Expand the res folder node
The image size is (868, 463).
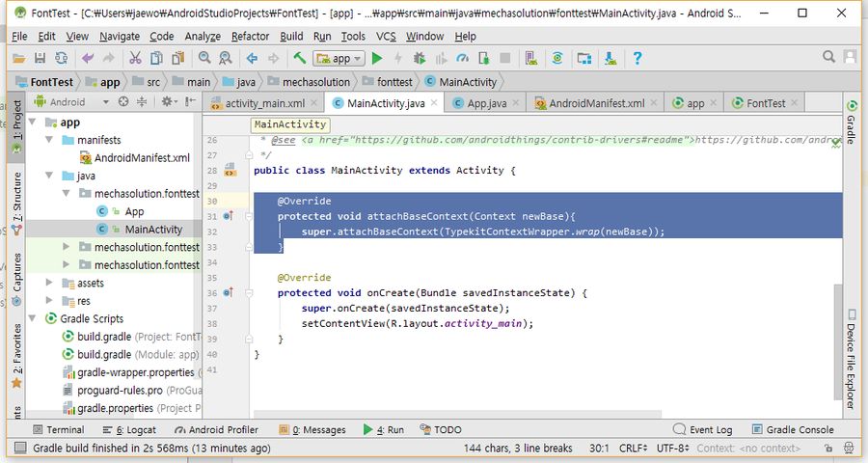pyautogui.click(x=49, y=301)
